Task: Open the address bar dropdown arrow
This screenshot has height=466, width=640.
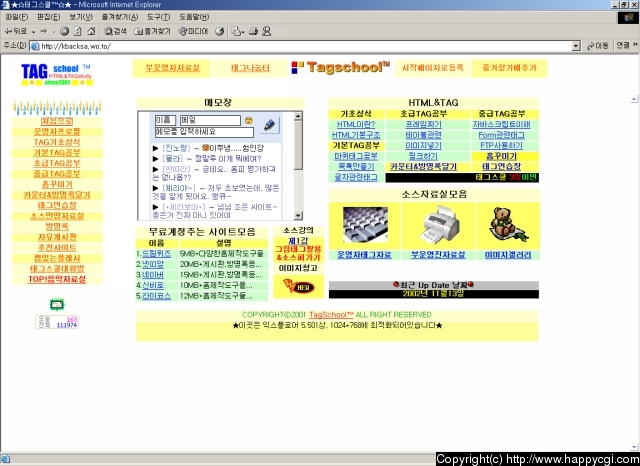Action: tap(576, 46)
